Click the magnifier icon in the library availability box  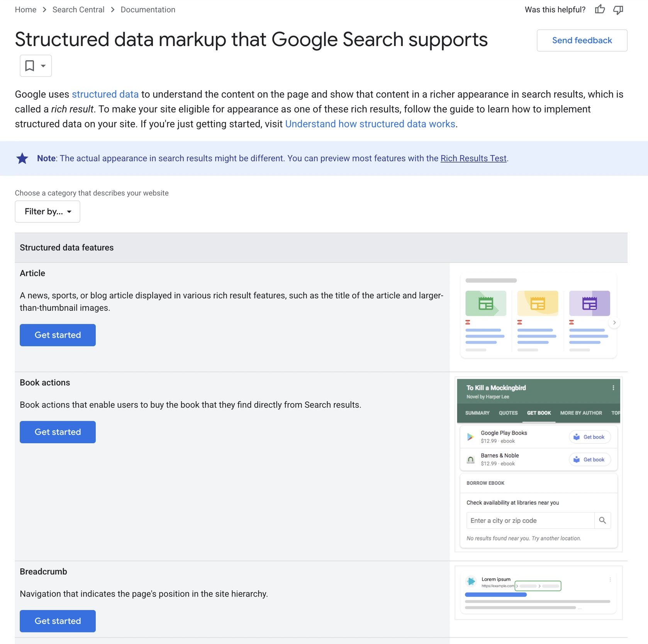[602, 520]
